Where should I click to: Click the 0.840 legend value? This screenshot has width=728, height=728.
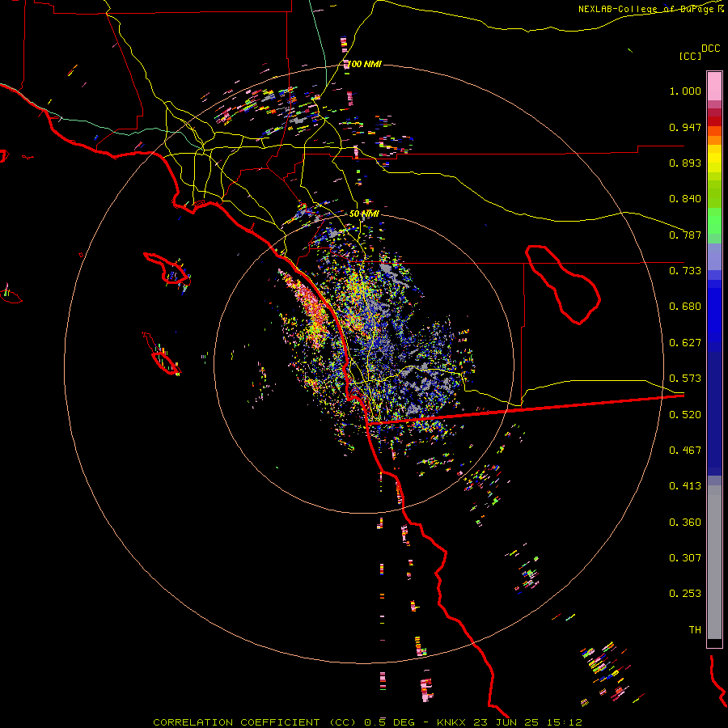[685, 199]
